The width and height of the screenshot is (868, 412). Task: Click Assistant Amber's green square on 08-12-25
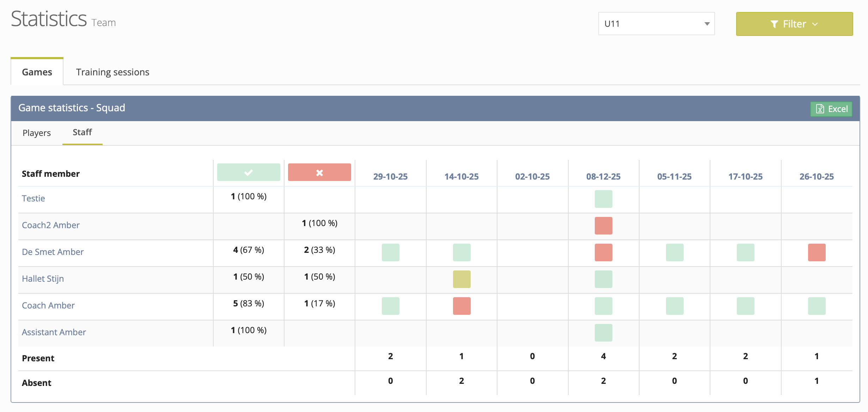(x=603, y=333)
